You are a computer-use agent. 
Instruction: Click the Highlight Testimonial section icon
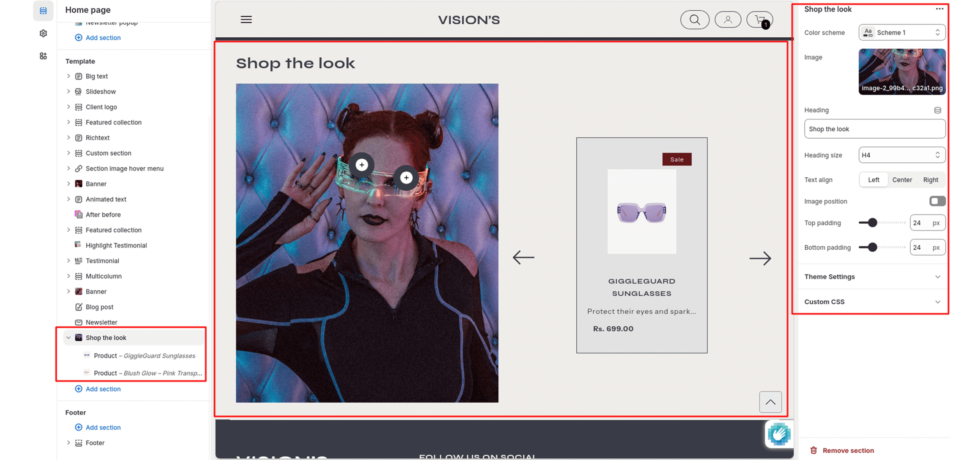78,244
